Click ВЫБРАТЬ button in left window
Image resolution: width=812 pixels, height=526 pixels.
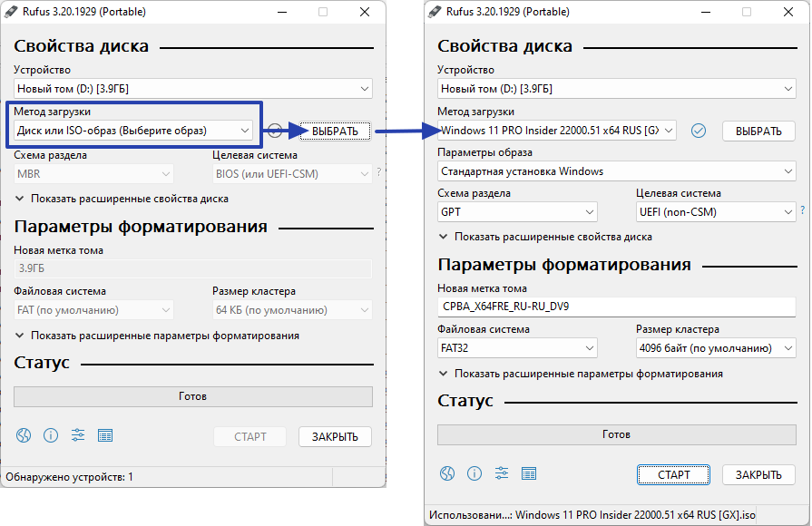(x=335, y=131)
